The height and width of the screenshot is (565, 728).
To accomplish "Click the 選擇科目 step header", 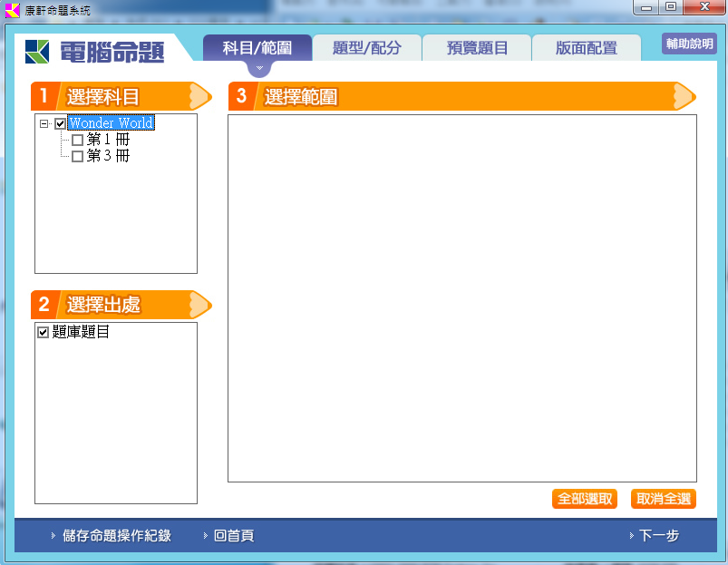I will pyautogui.click(x=121, y=96).
